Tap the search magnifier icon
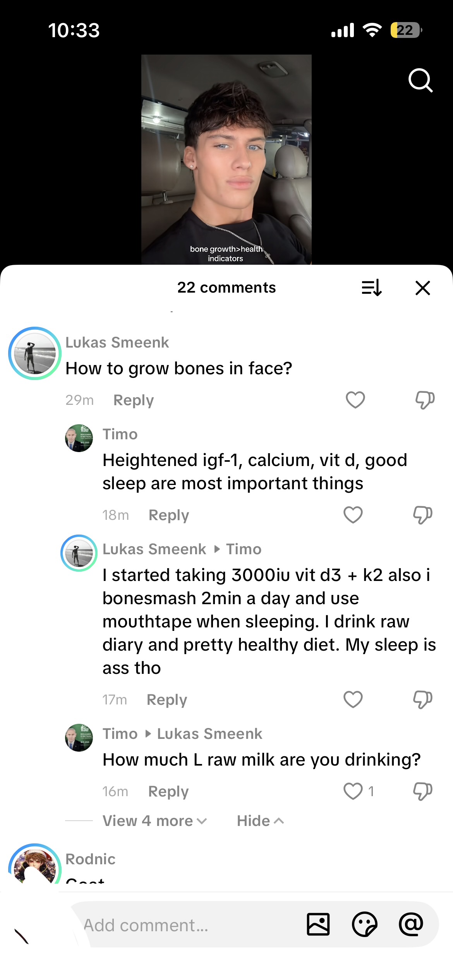The height and width of the screenshot is (980, 453). coord(420,80)
